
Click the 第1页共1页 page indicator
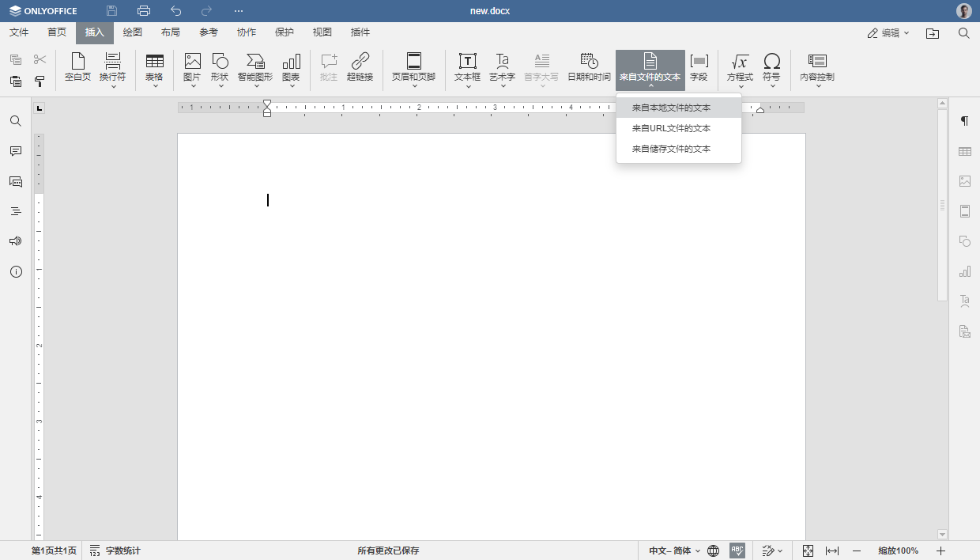click(54, 551)
